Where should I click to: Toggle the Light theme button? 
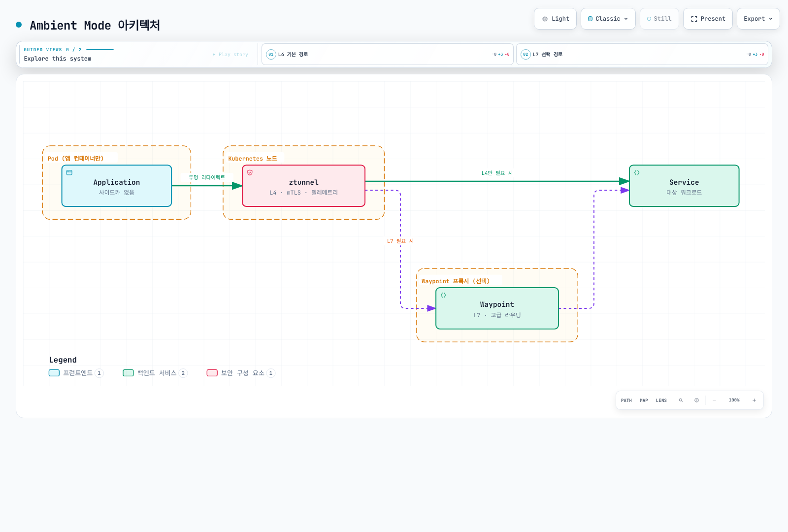click(555, 19)
